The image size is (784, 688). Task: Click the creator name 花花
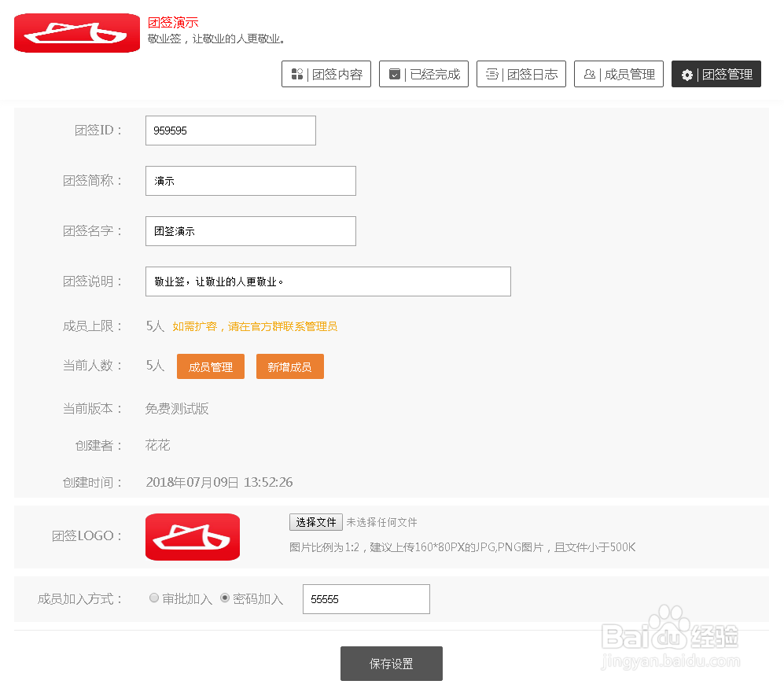[x=157, y=446]
